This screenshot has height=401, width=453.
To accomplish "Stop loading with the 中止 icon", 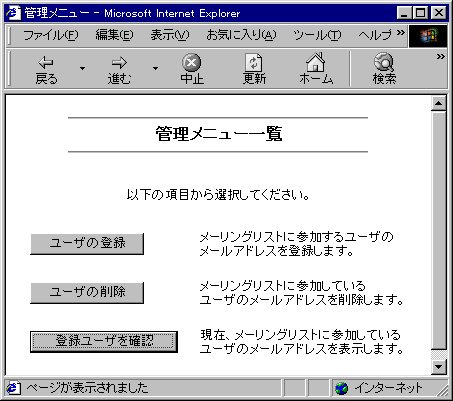I will tap(192, 62).
